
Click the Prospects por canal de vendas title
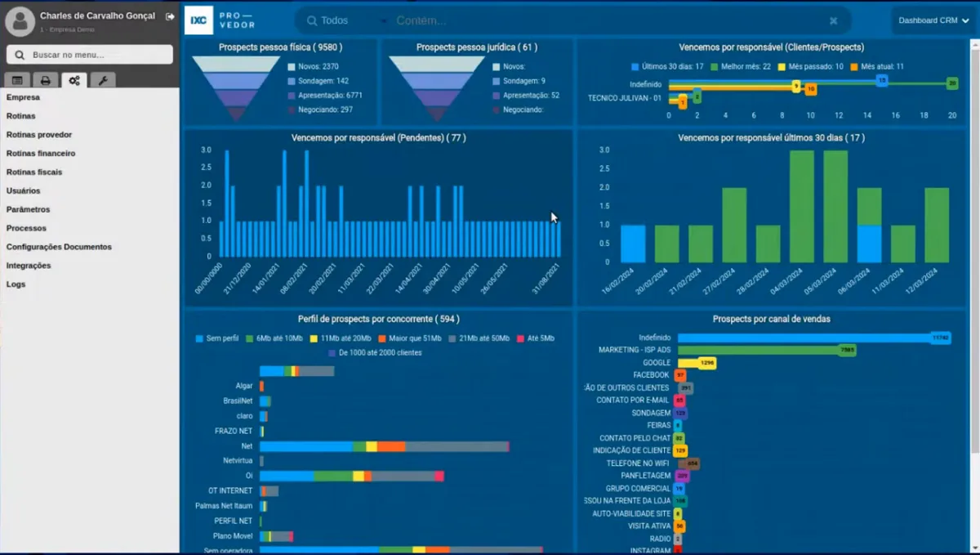tap(772, 319)
